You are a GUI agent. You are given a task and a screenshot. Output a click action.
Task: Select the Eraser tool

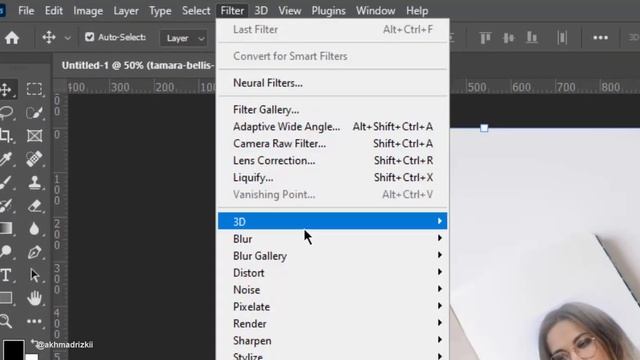tap(34, 205)
